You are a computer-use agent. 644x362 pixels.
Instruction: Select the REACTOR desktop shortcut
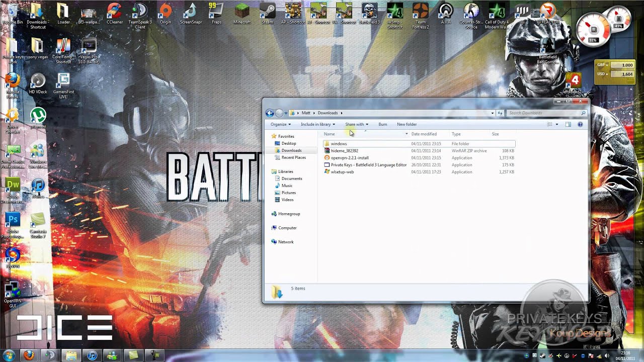[548, 14]
